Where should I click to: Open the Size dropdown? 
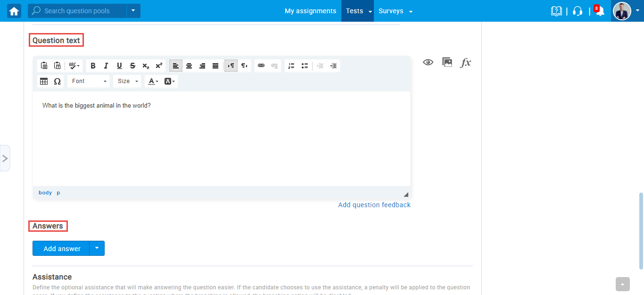click(x=128, y=81)
